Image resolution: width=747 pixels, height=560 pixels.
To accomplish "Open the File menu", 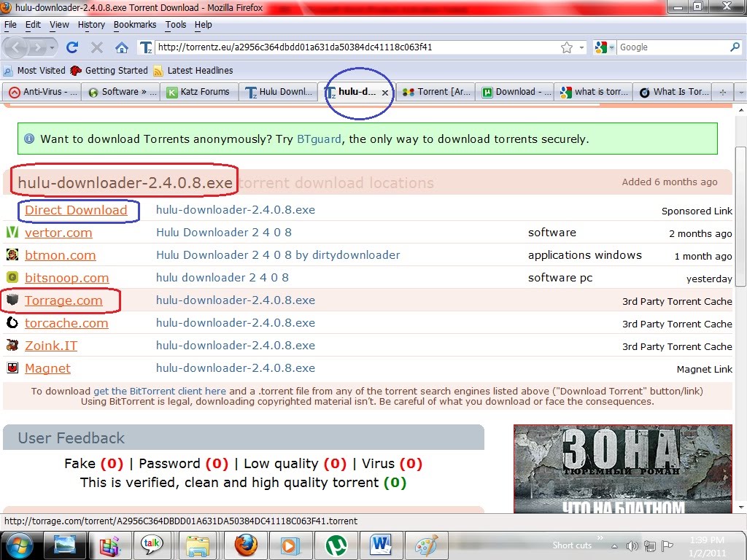I will coord(10,24).
